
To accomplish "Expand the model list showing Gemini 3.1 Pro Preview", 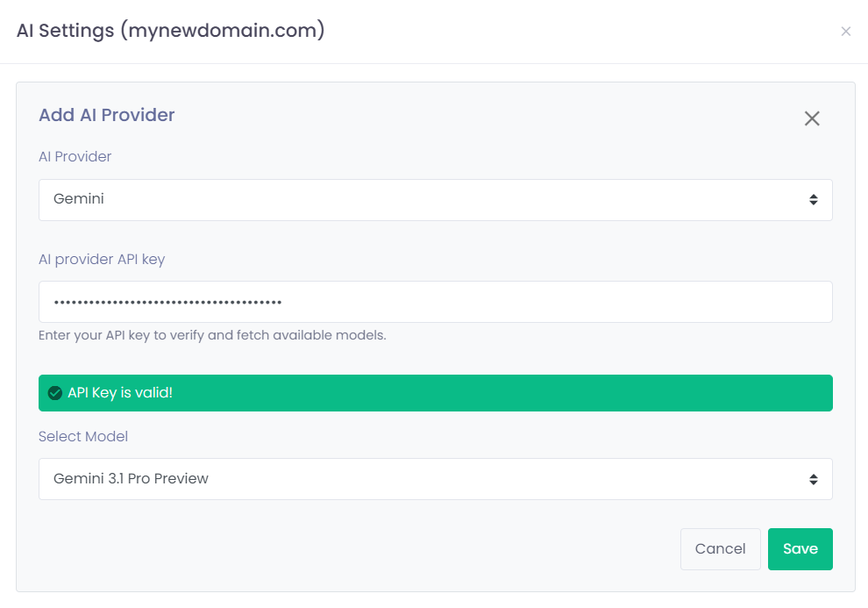I will pos(436,479).
